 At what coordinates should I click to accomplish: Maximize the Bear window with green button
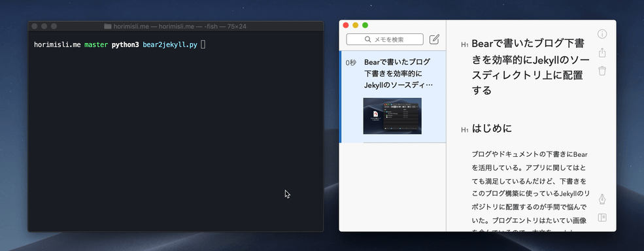[x=365, y=25]
